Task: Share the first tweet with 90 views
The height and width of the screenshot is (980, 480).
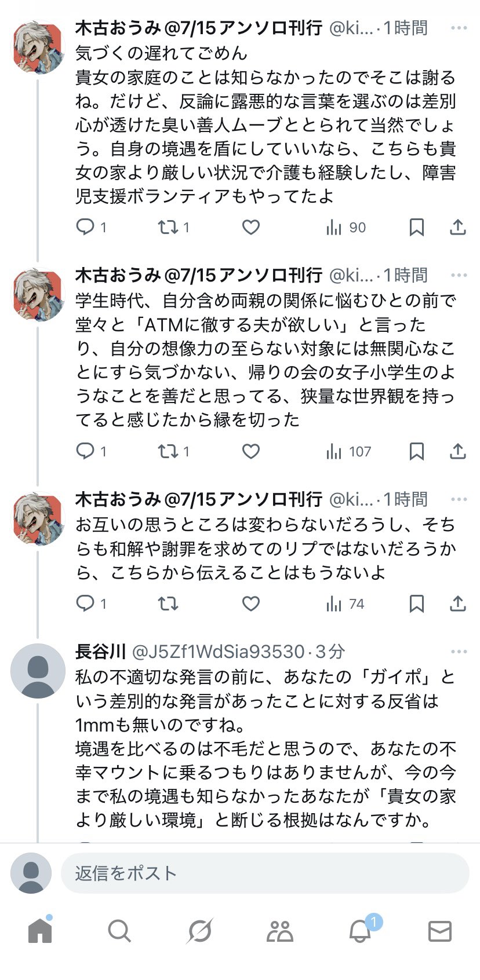Action: pos(458,227)
